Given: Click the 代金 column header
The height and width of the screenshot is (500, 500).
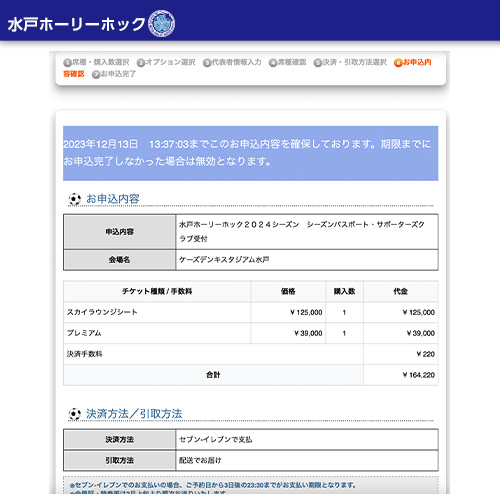Looking at the screenshot, I should [x=401, y=291].
